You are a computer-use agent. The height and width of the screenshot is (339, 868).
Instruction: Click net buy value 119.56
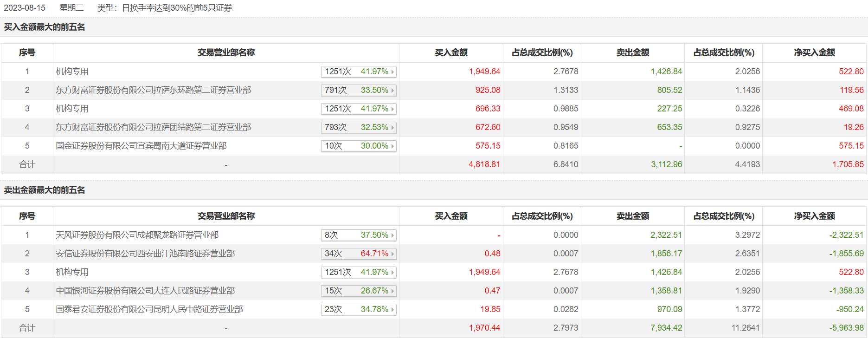851,90
